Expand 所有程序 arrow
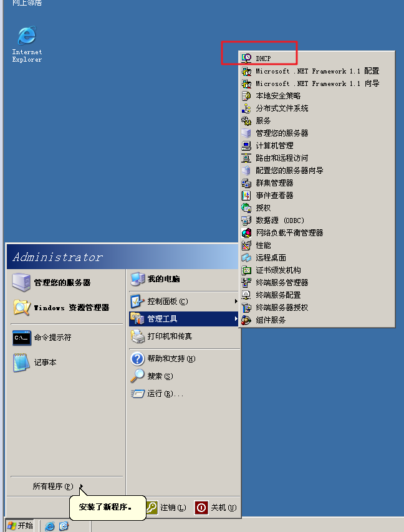 [x=81, y=487]
